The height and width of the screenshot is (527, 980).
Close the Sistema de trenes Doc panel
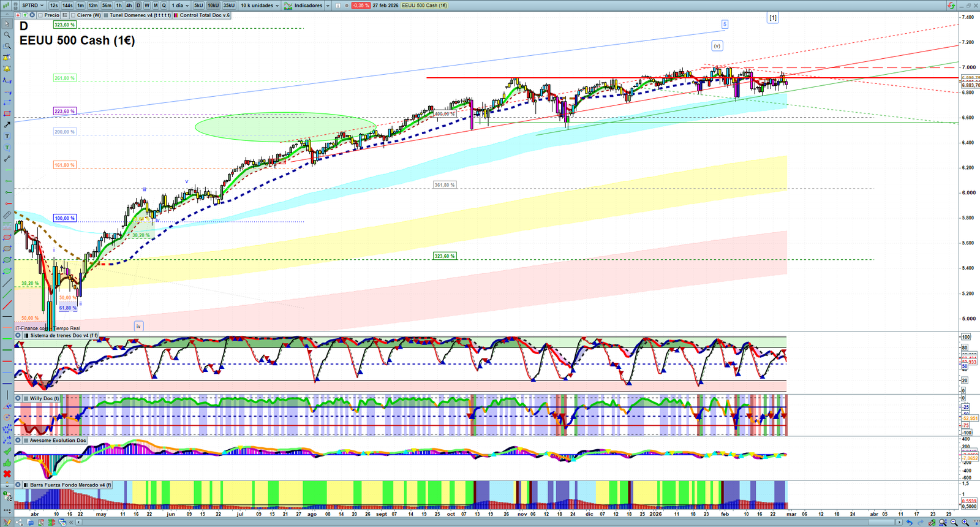18,336
